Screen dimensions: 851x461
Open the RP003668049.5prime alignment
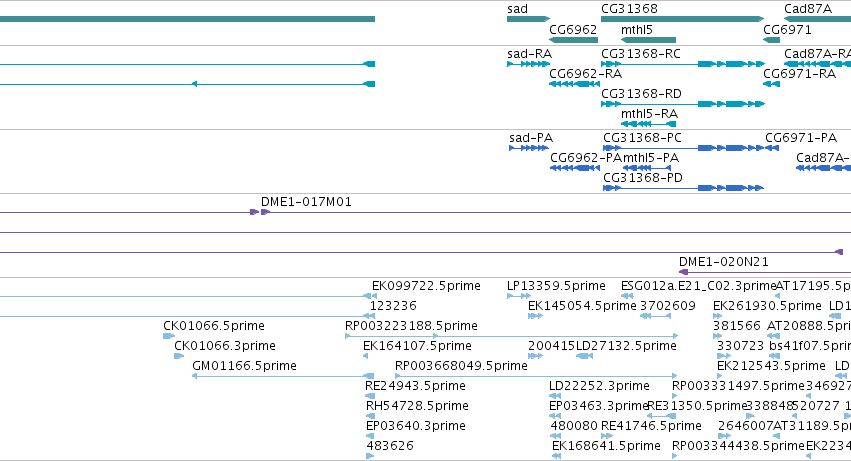[x=536, y=376]
